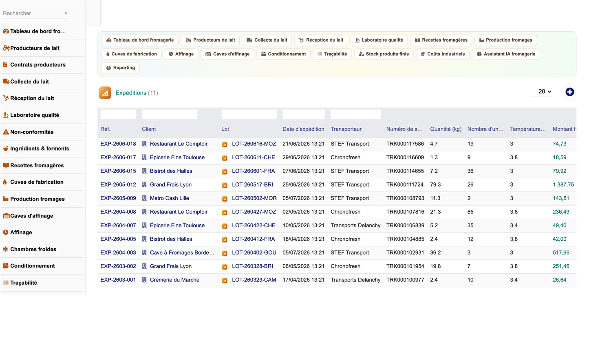This screenshot has height=364, width=589.
Task: Click the Affinage clock icon in sidebar
Action: coord(6,232)
